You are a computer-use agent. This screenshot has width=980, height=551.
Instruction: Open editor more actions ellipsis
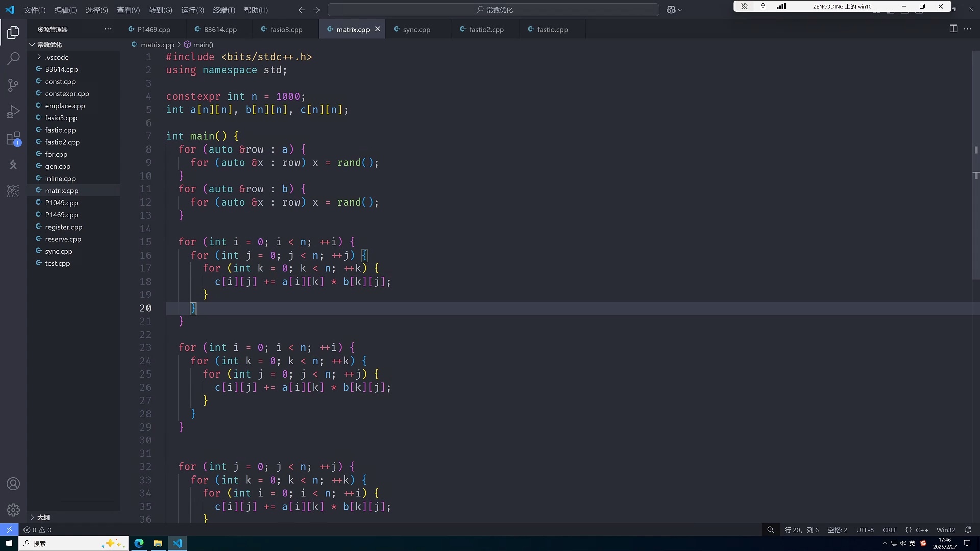point(967,29)
